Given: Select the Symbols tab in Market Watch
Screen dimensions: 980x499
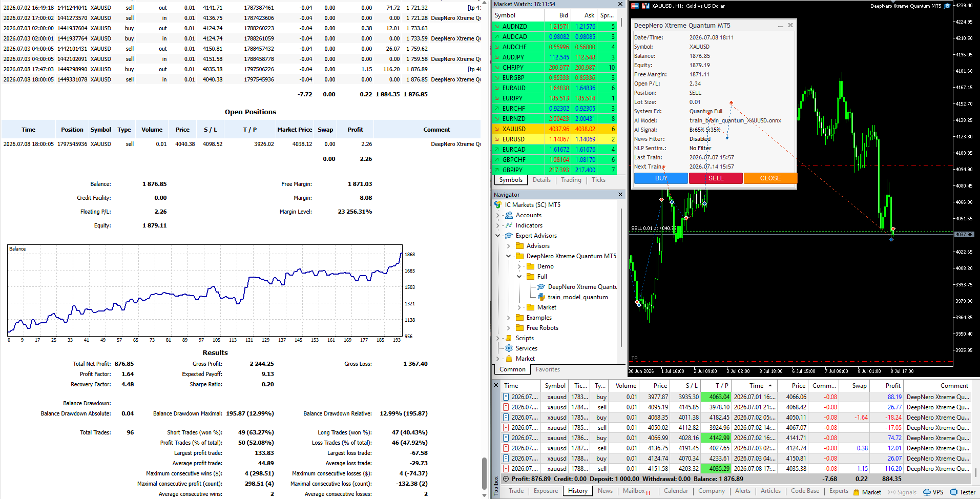Looking at the screenshot, I should [x=511, y=180].
